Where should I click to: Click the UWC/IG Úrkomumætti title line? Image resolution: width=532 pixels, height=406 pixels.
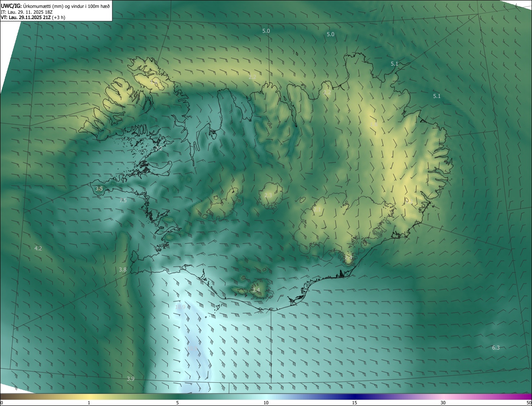coord(55,6)
